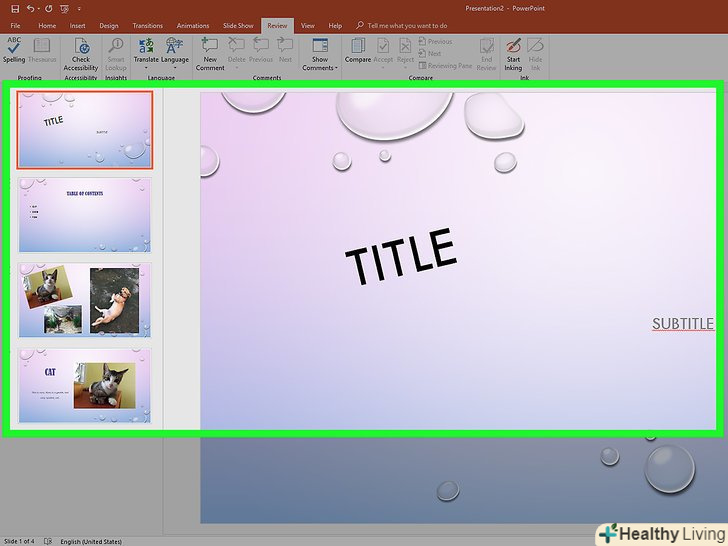Image resolution: width=728 pixels, height=546 pixels.
Task: Click the TITLE text on main slide
Action: 401,256
